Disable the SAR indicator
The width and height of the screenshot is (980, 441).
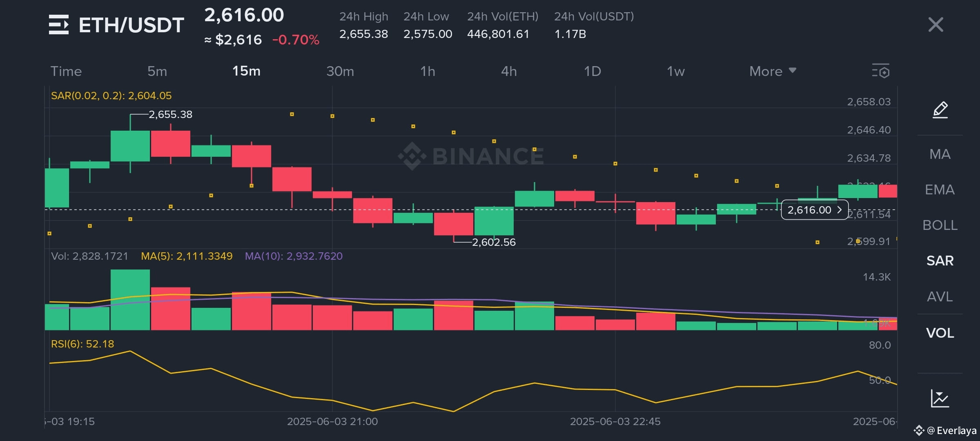click(x=940, y=261)
